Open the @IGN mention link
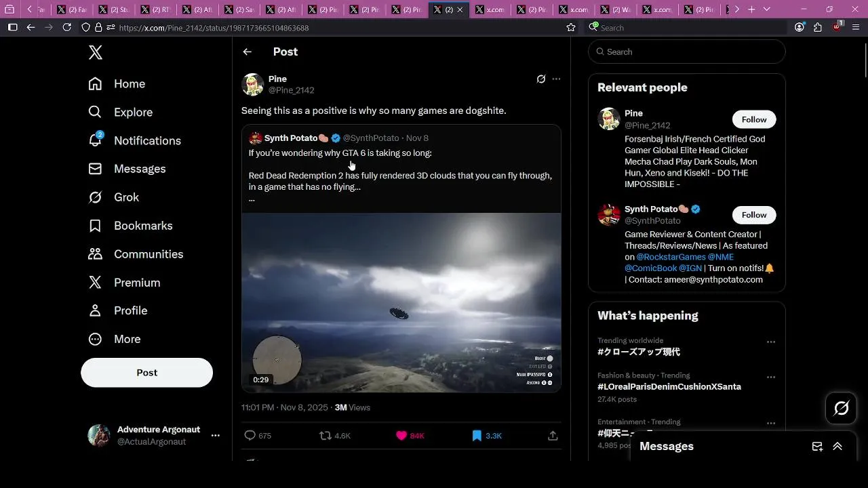868x488 pixels. coord(690,268)
